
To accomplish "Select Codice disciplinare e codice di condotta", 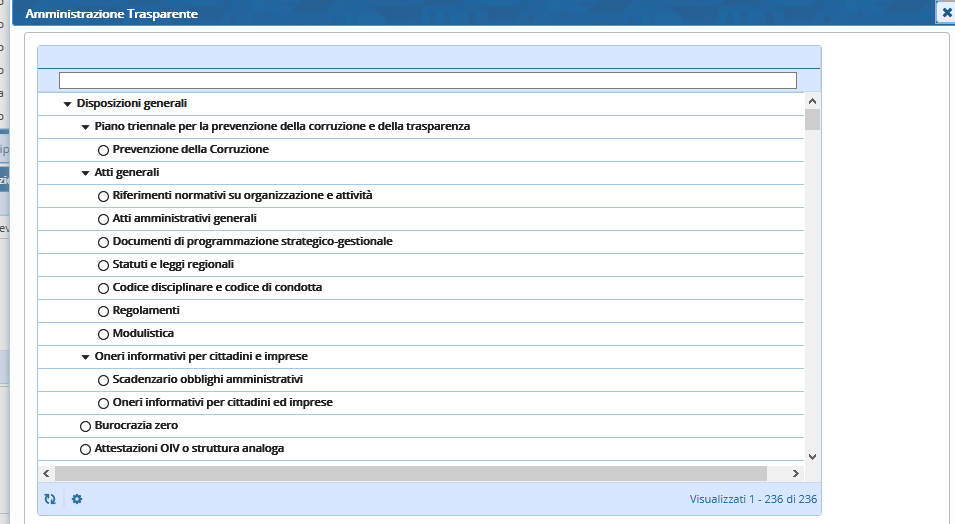I will (x=217, y=288).
